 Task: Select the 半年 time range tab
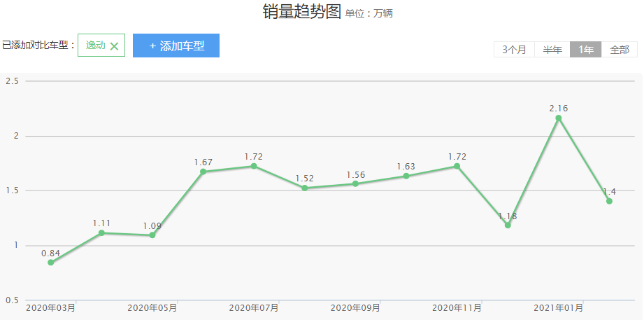click(x=552, y=50)
